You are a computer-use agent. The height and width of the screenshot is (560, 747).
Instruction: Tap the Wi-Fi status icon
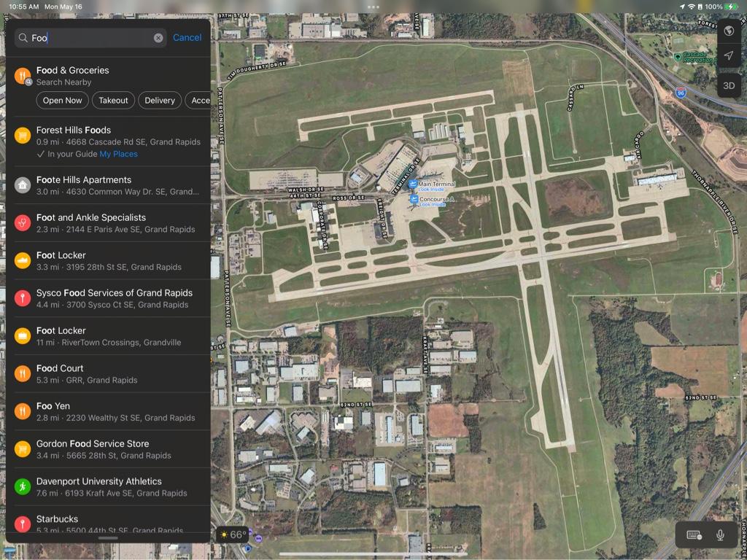tap(691, 7)
